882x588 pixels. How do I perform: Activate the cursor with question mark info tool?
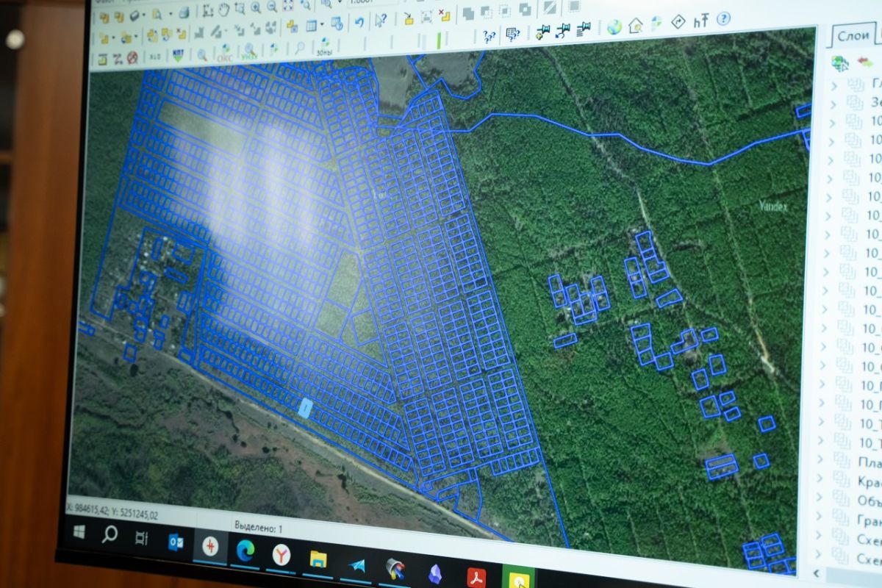[x=380, y=21]
